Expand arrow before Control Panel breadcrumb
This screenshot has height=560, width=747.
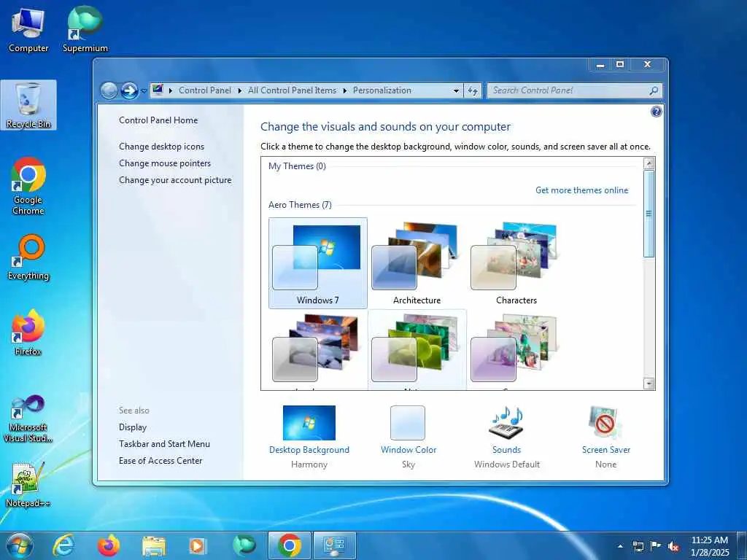171,90
